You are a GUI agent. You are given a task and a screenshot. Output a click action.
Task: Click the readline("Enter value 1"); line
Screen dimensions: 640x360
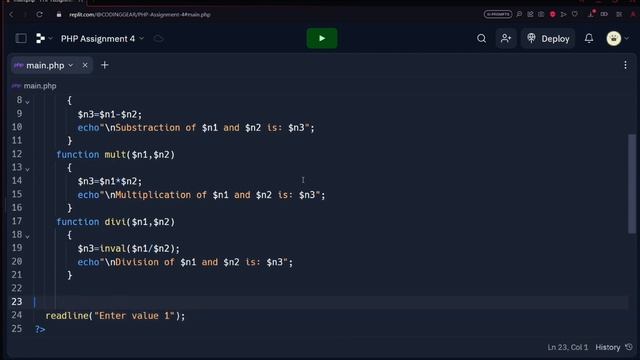115,316
